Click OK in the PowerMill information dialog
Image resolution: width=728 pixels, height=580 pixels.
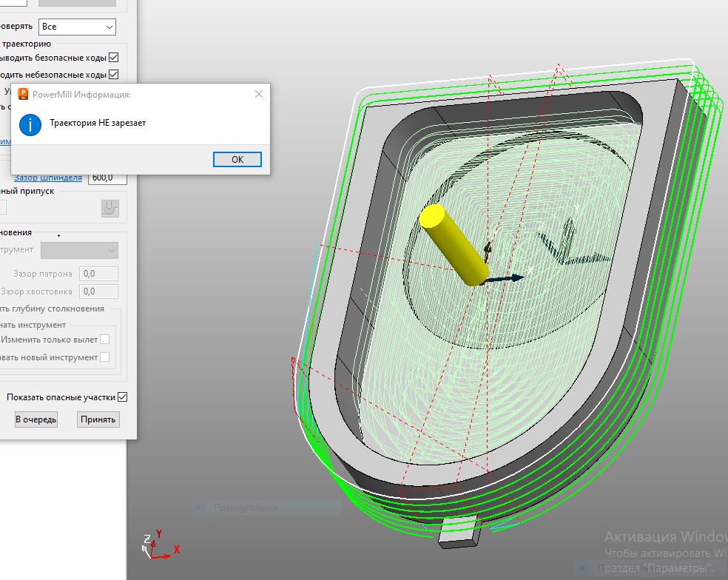(237, 159)
